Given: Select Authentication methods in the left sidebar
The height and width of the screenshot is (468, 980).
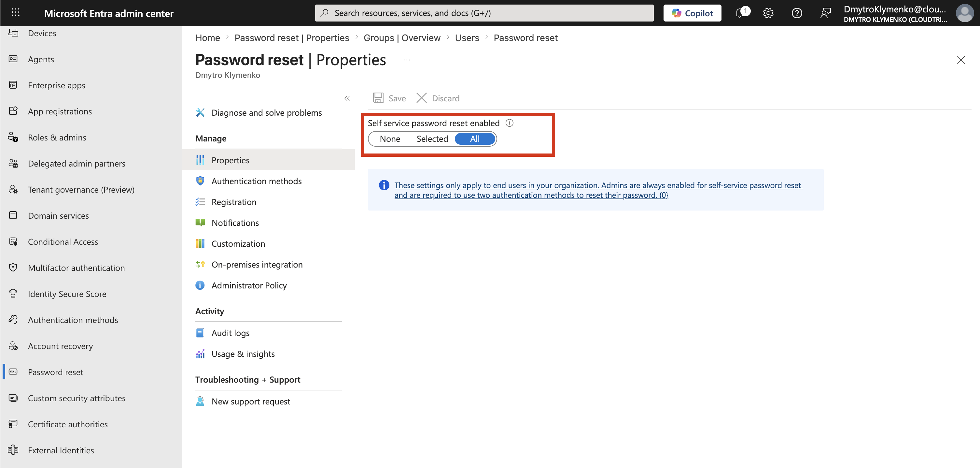Looking at the screenshot, I should [x=91, y=320].
